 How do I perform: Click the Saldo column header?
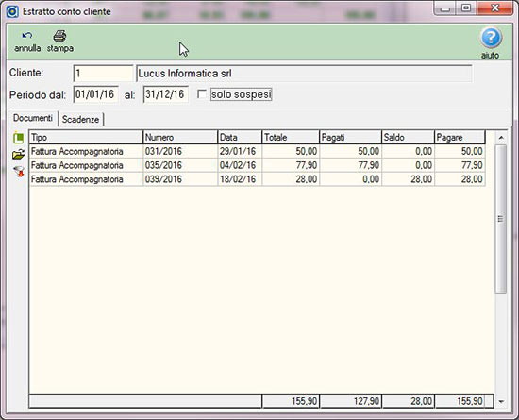(x=408, y=138)
